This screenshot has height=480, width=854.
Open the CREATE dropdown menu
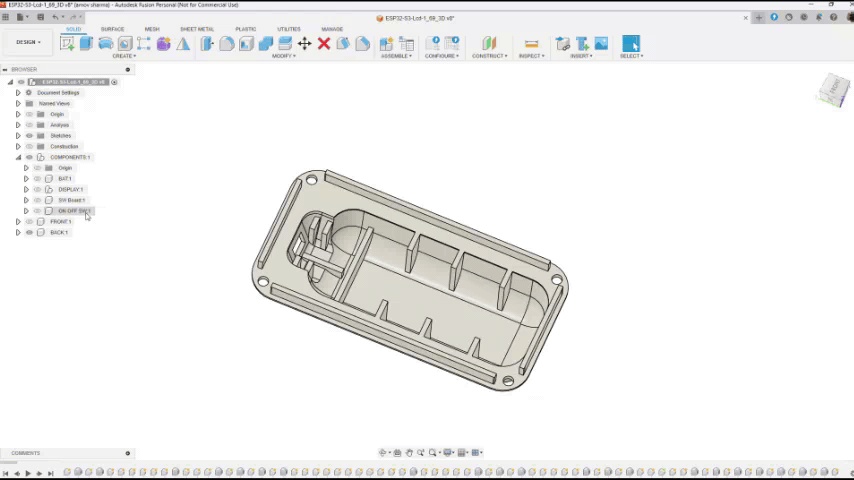pyautogui.click(x=124, y=56)
